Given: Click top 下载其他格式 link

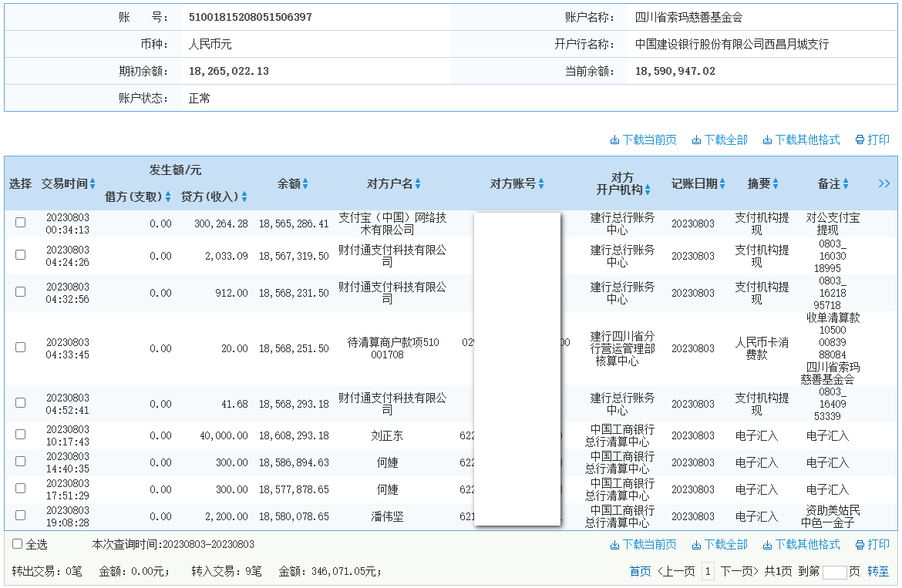Looking at the screenshot, I should 801,139.
